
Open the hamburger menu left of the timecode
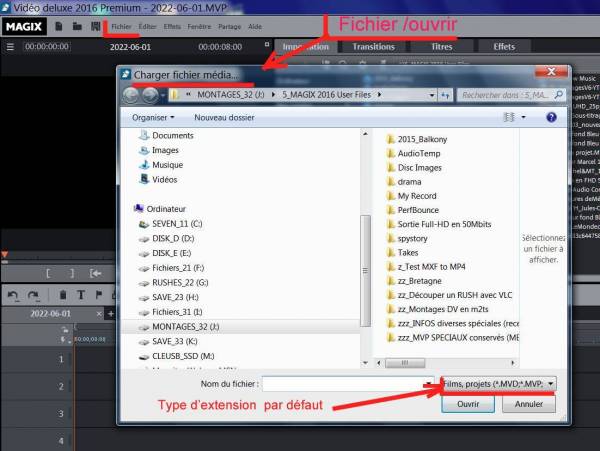click(9, 46)
